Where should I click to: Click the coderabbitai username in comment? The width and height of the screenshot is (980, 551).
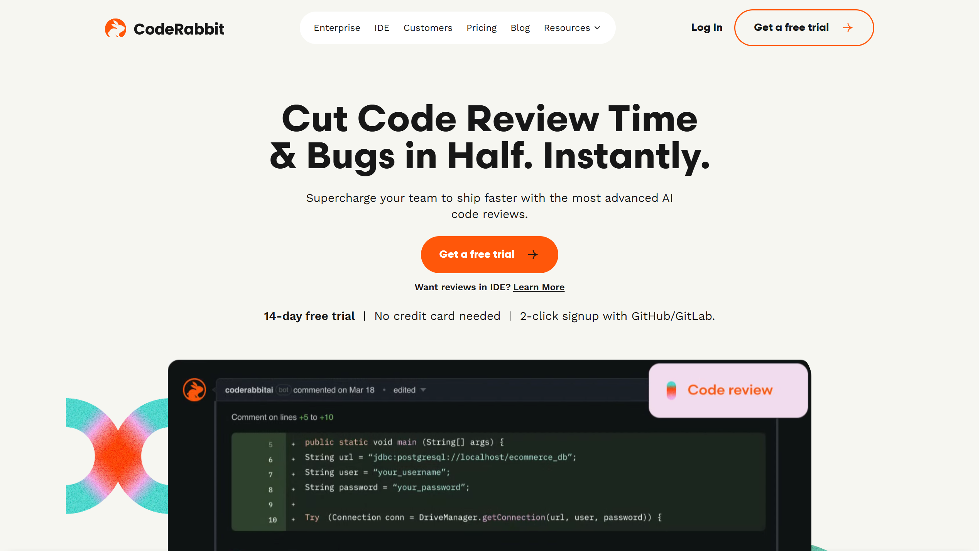click(249, 390)
